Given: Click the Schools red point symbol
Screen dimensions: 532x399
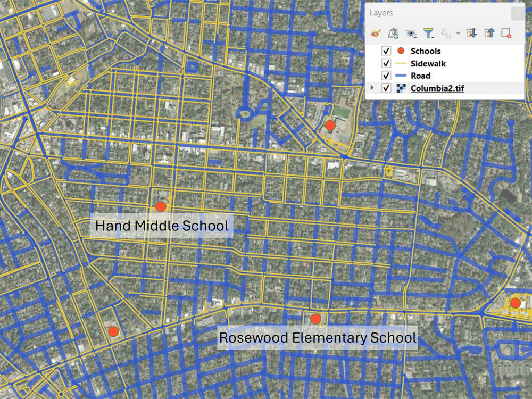Looking at the screenshot, I should coord(401,51).
